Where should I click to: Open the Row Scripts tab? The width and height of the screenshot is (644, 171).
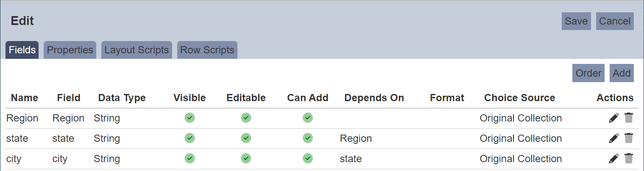tap(207, 50)
